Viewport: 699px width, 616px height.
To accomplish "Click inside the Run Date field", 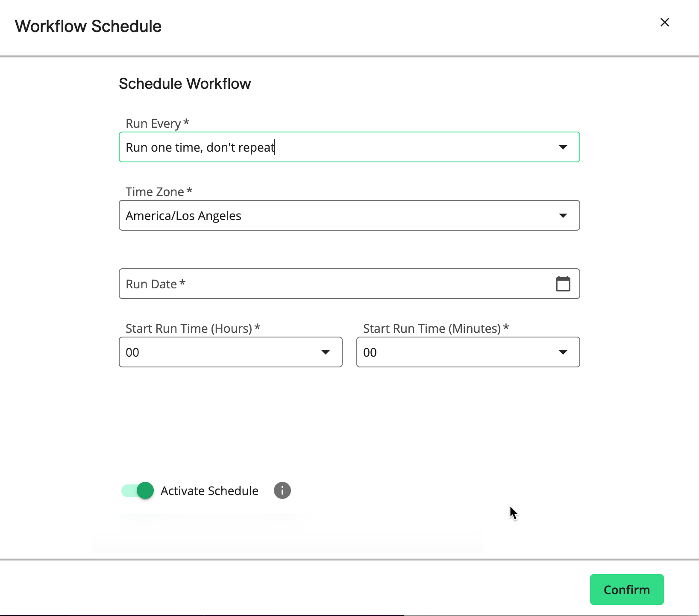I will [299, 284].
